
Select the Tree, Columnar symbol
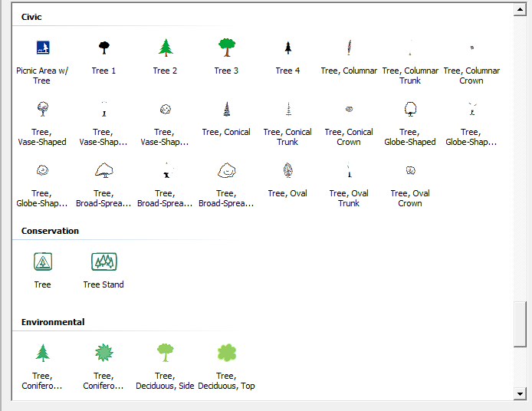pos(349,48)
